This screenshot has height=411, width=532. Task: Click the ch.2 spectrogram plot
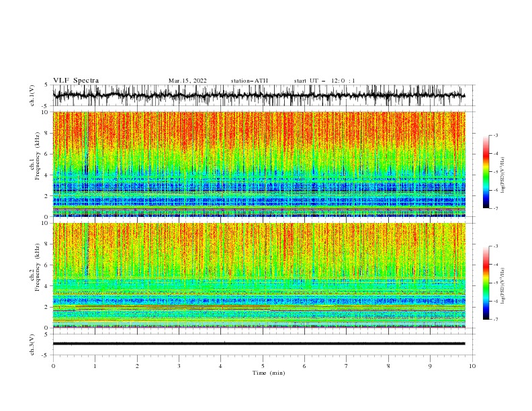pyautogui.click(x=259, y=275)
